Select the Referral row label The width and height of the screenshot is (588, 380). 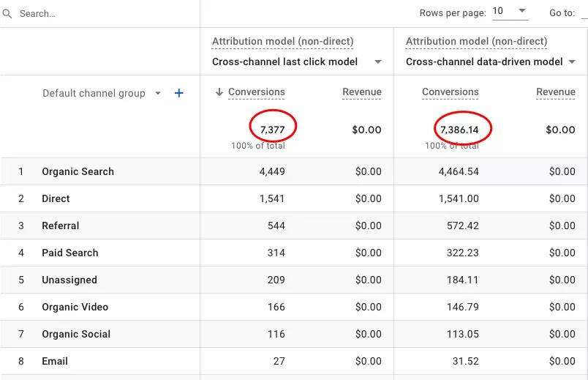61,226
